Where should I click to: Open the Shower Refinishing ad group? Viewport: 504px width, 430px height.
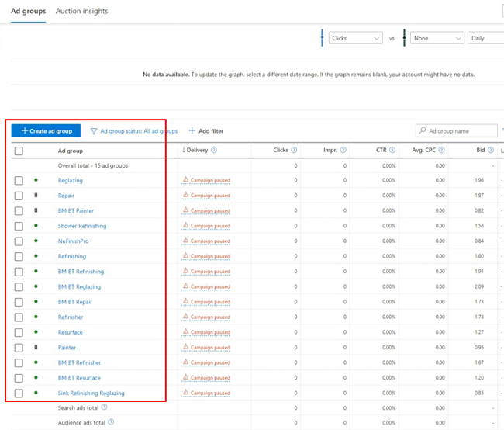(82, 226)
